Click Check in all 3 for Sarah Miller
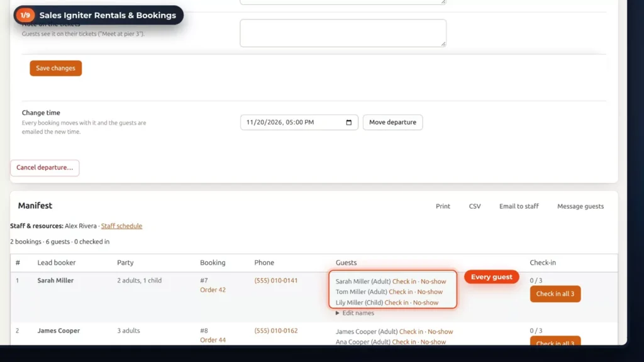Screen dimensions: 644x362 coord(555,294)
